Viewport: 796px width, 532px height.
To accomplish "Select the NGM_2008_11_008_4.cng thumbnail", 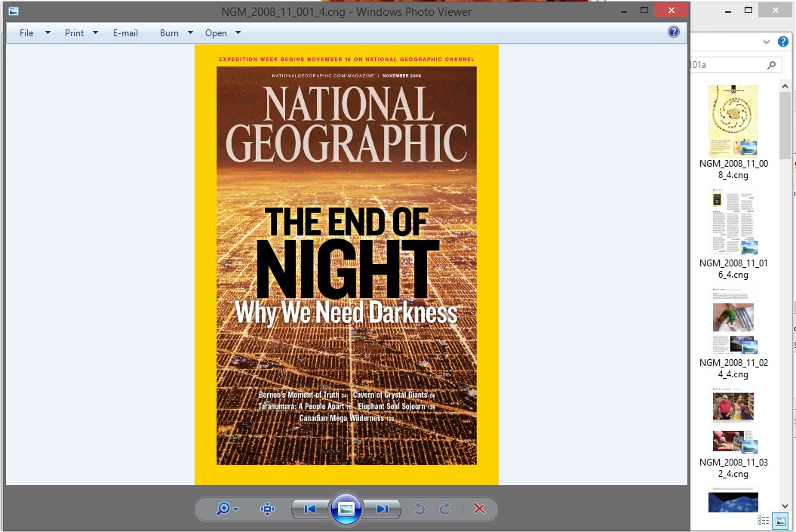I will click(x=733, y=120).
